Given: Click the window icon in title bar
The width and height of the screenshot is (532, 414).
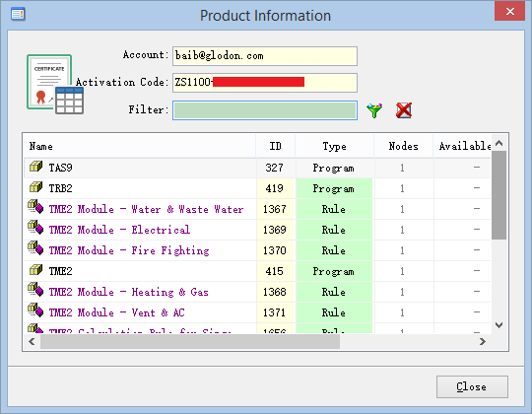Looking at the screenshot, I should 18,14.
